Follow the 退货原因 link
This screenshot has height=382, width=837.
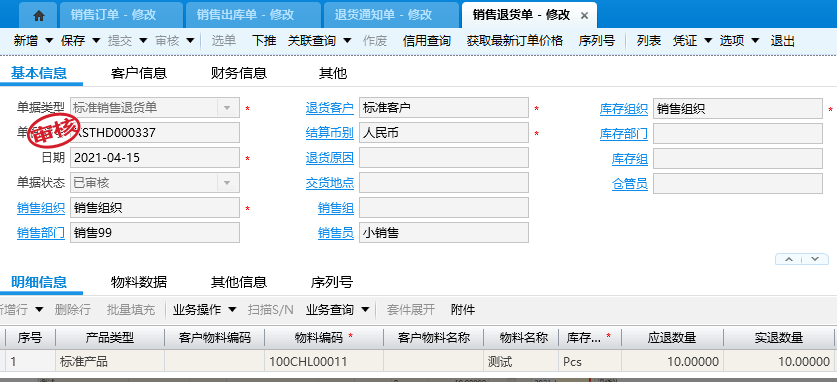(329, 158)
